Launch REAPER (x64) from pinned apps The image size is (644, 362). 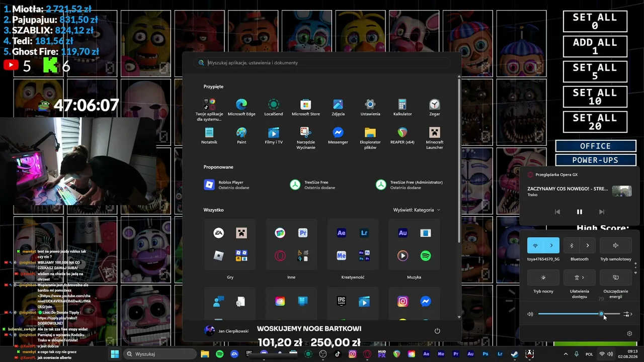coord(403,135)
